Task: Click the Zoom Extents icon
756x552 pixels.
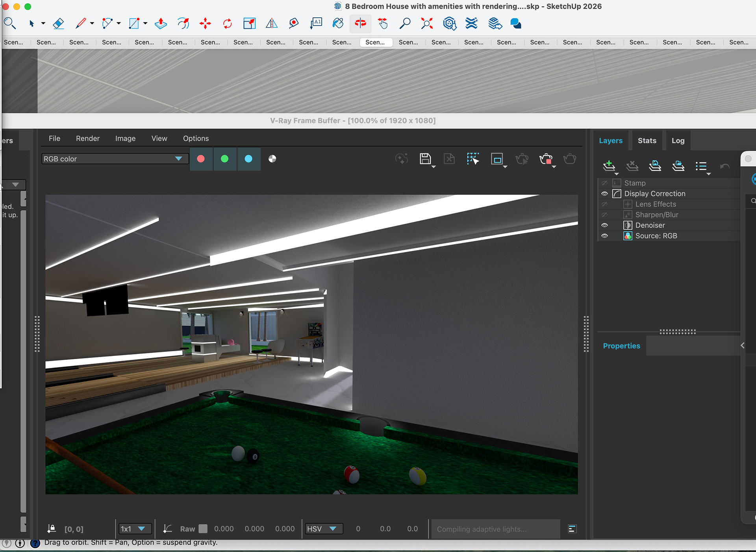Action: click(x=427, y=24)
